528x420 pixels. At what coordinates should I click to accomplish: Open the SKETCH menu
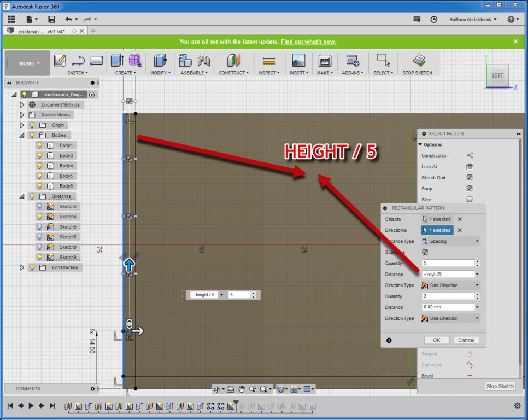[78, 73]
